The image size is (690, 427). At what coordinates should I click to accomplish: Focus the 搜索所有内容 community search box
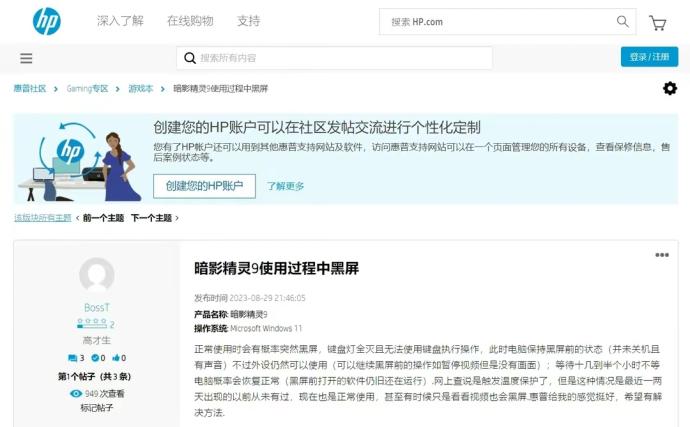[x=334, y=58]
